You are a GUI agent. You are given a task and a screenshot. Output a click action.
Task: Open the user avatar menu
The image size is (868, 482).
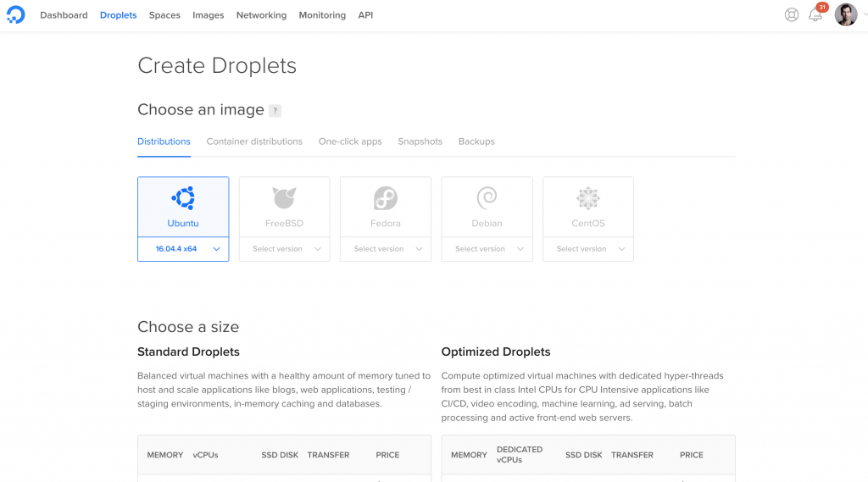click(x=846, y=15)
